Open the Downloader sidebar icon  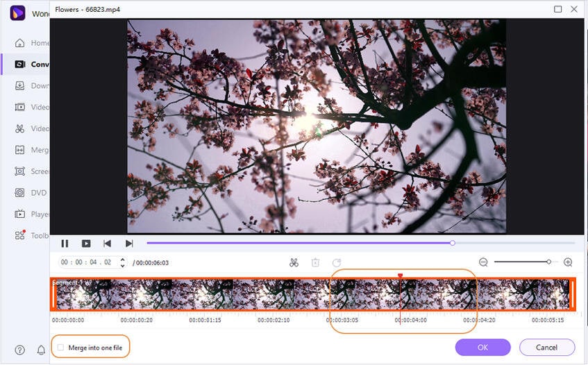click(20, 86)
